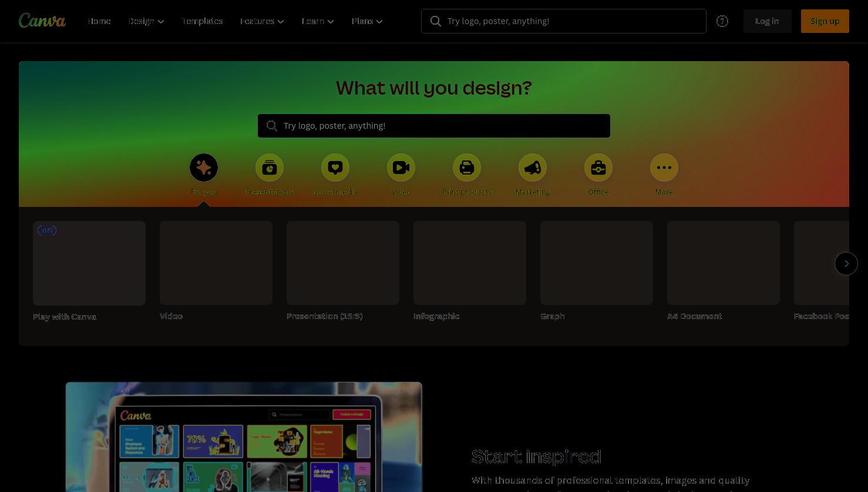The height and width of the screenshot is (492, 868).
Task: Select the Marketing megaphone icon
Action: pos(533,168)
